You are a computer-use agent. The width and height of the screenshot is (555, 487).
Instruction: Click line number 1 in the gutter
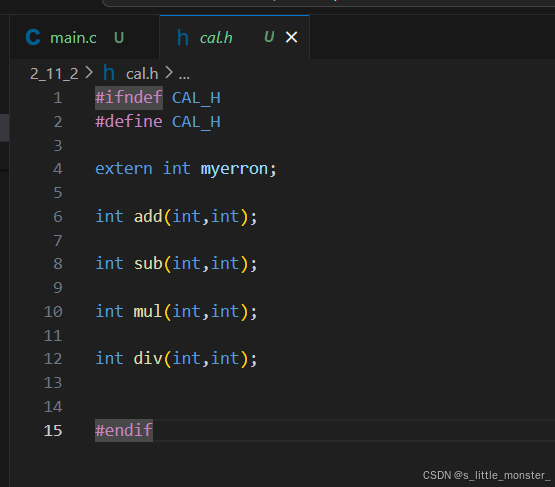tap(58, 98)
